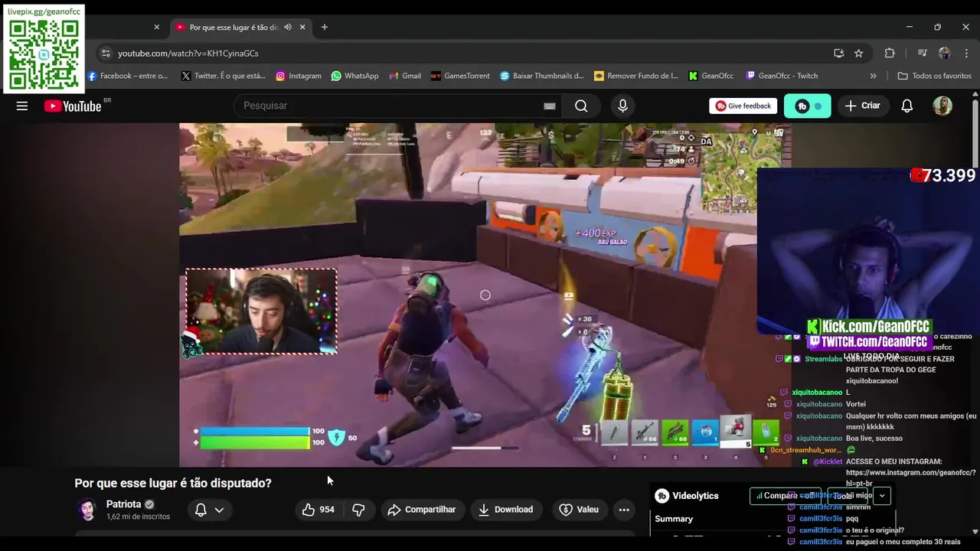Click the Give feedback button
The image size is (980, 551).
[x=743, y=106]
